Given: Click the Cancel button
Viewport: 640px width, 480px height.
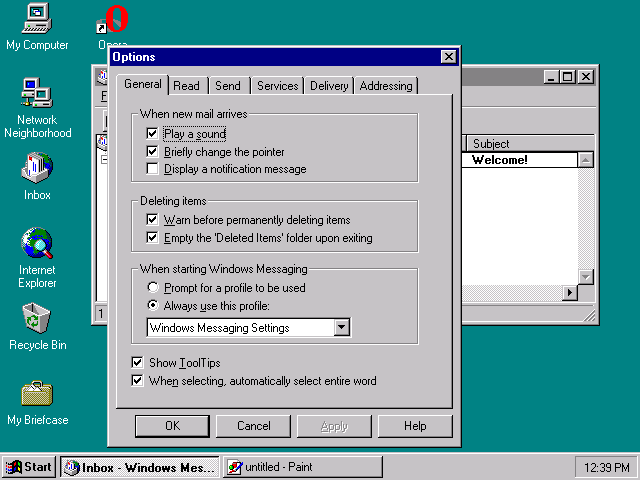Looking at the screenshot, I should point(253,426).
